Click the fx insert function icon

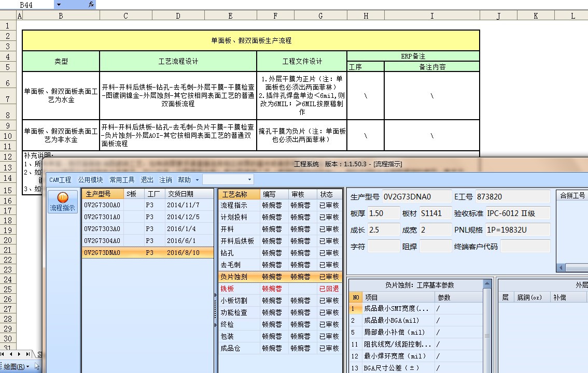pos(91,5)
